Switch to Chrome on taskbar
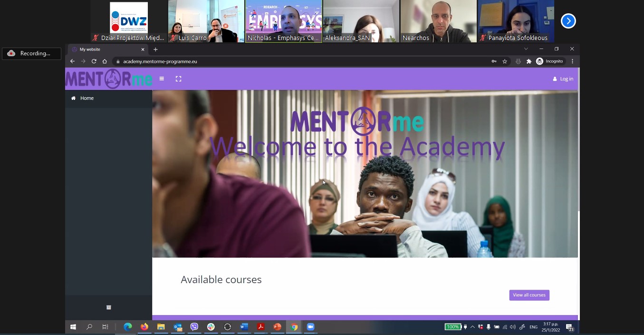Viewport: 644px width, 335px height. pyautogui.click(x=294, y=327)
